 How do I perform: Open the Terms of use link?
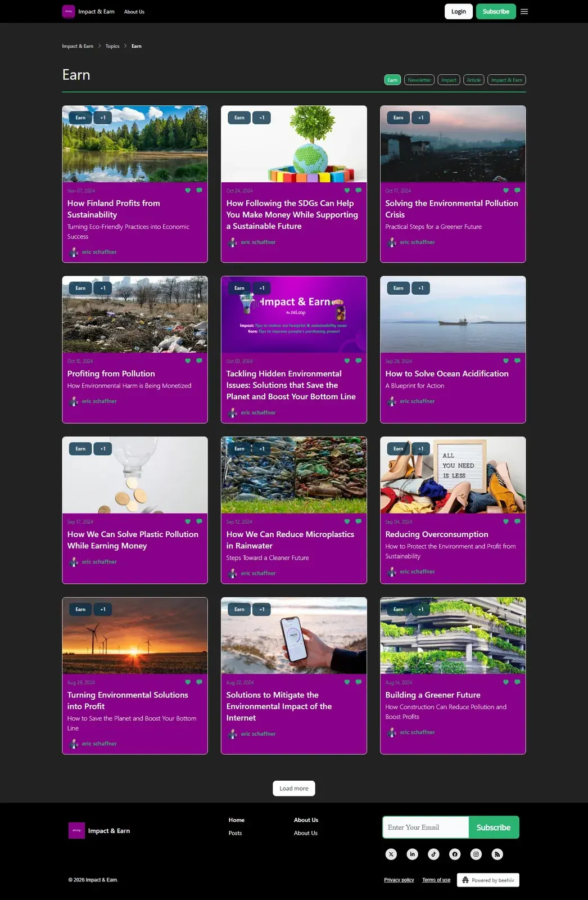(436, 880)
